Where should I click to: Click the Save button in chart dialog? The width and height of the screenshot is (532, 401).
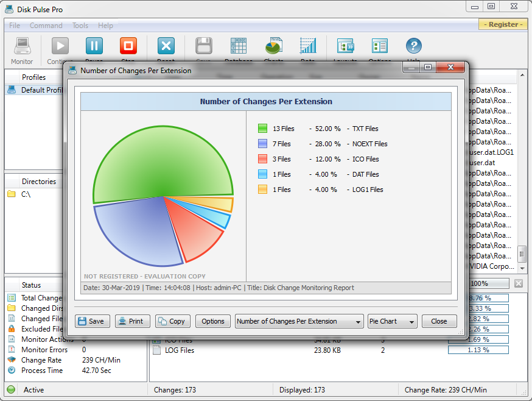(x=90, y=321)
